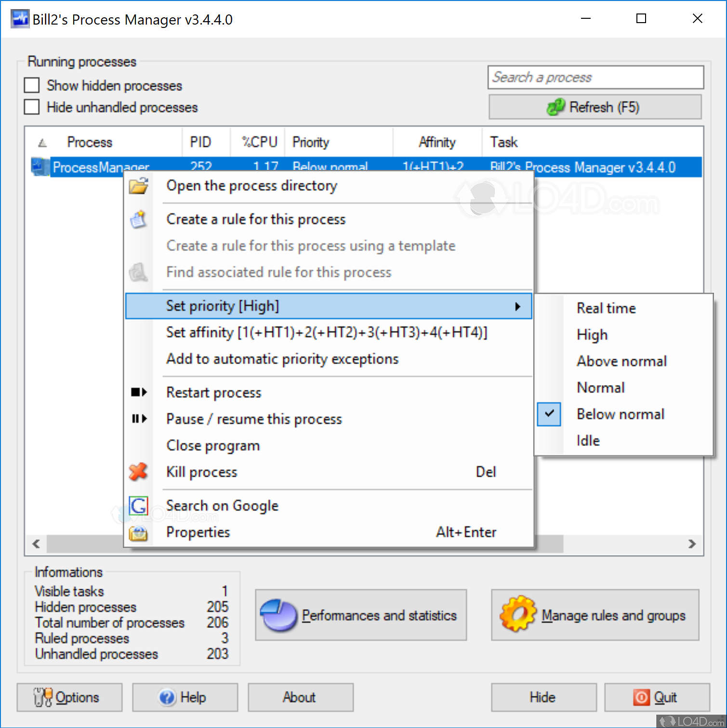Click the Performances pie chart icon
The width and height of the screenshot is (727, 728).
pyautogui.click(x=278, y=615)
